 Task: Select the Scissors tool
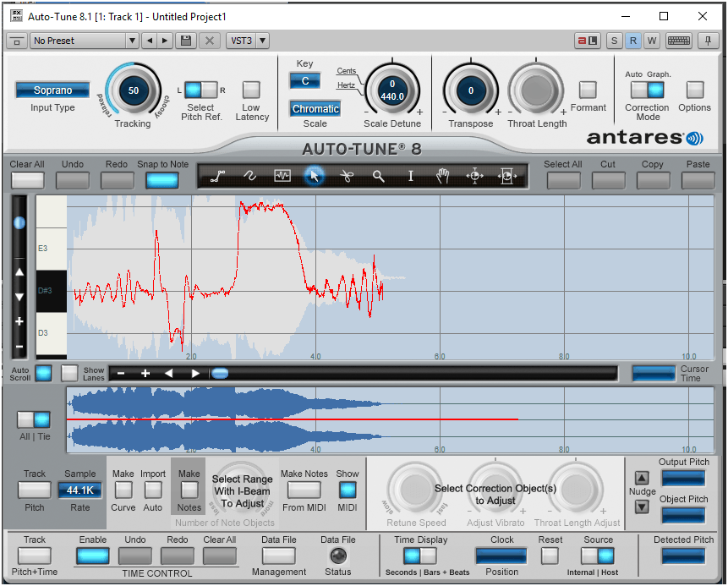pos(347,176)
